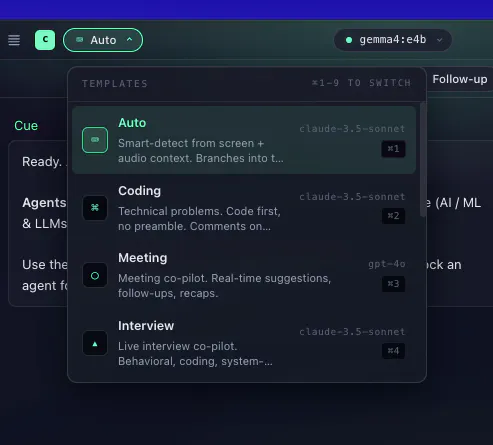
Task: Click the green status dot beside gemma4:e4b
Action: coord(349,40)
